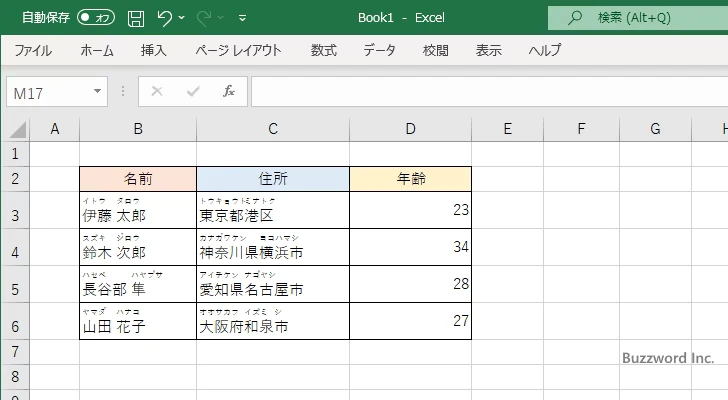728x400 pixels.
Task: Open the 挿入 tab
Action: [x=154, y=50]
